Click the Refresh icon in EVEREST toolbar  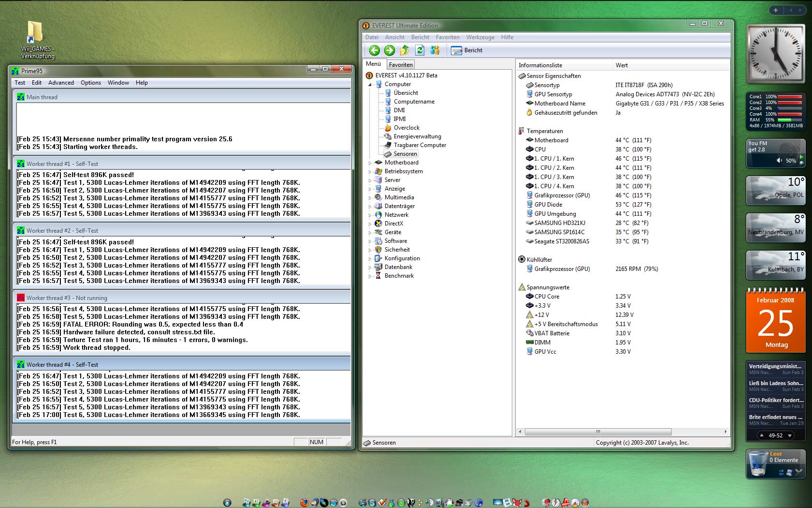pyautogui.click(x=420, y=50)
